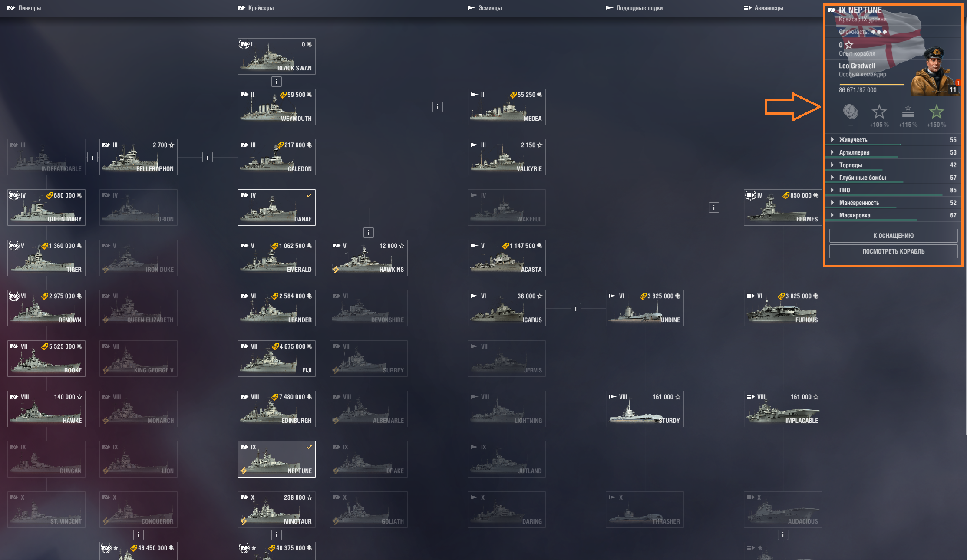Viewport: 967px width, 560px height.
Task: Expand the ПВО parameters
Action: tap(893, 190)
